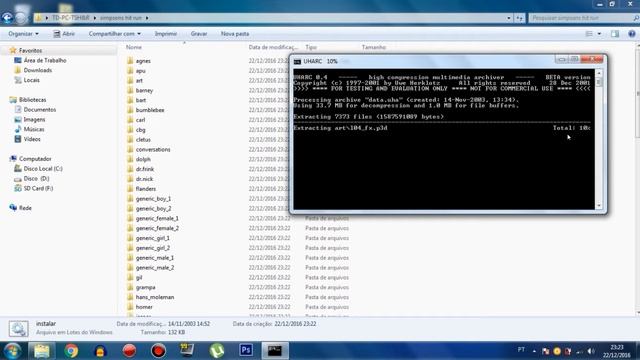Open Área de Trabalho in sidebar
The width and height of the screenshot is (640, 360).
tap(44, 60)
